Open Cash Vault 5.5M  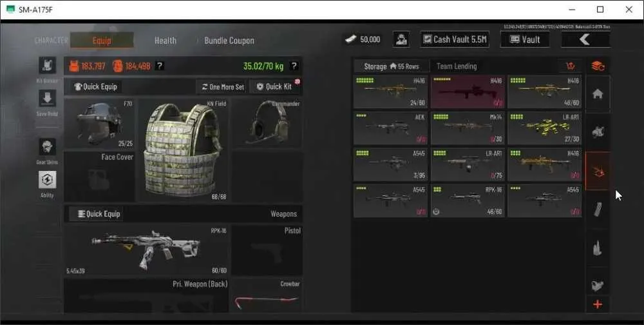[x=455, y=39]
